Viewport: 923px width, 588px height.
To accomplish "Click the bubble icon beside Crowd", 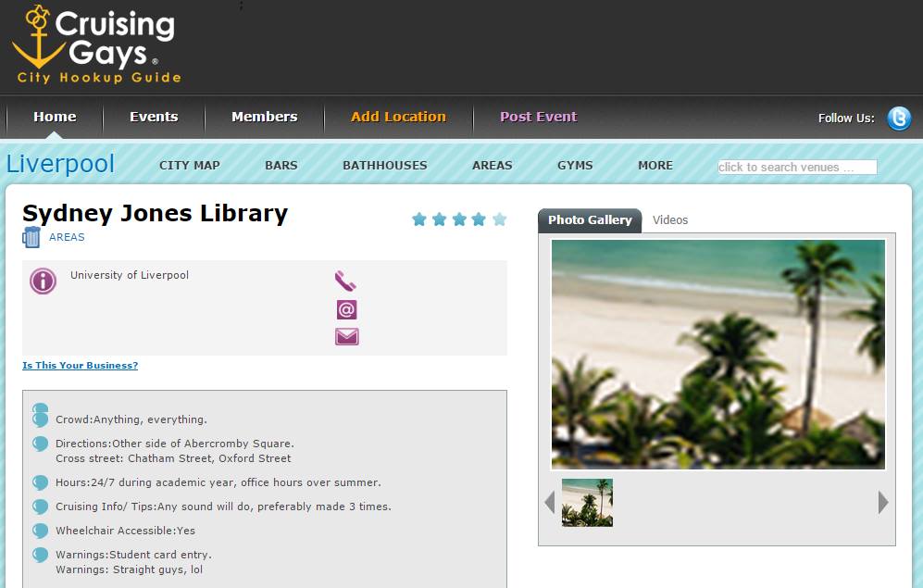I will [40, 419].
